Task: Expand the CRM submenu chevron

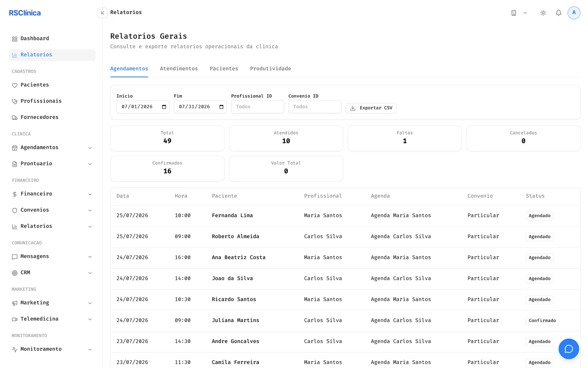Action: tap(90, 273)
